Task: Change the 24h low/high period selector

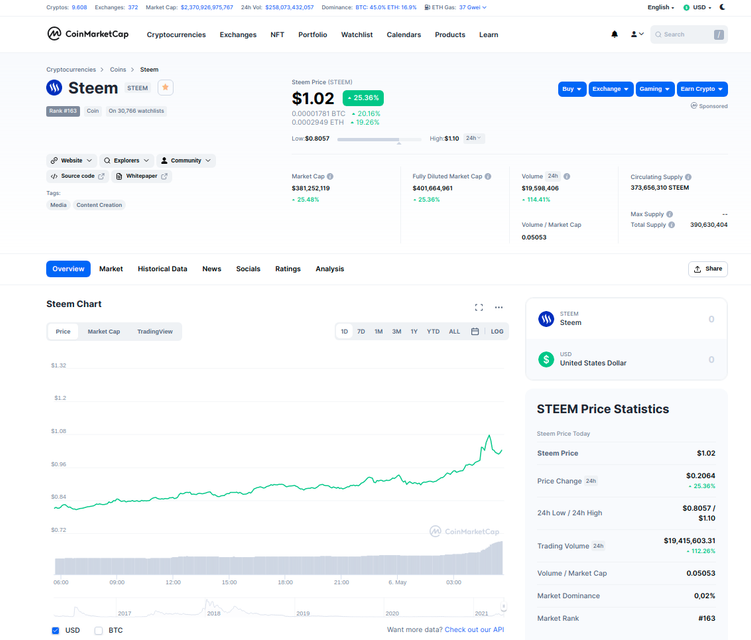Action: point(474,138)
